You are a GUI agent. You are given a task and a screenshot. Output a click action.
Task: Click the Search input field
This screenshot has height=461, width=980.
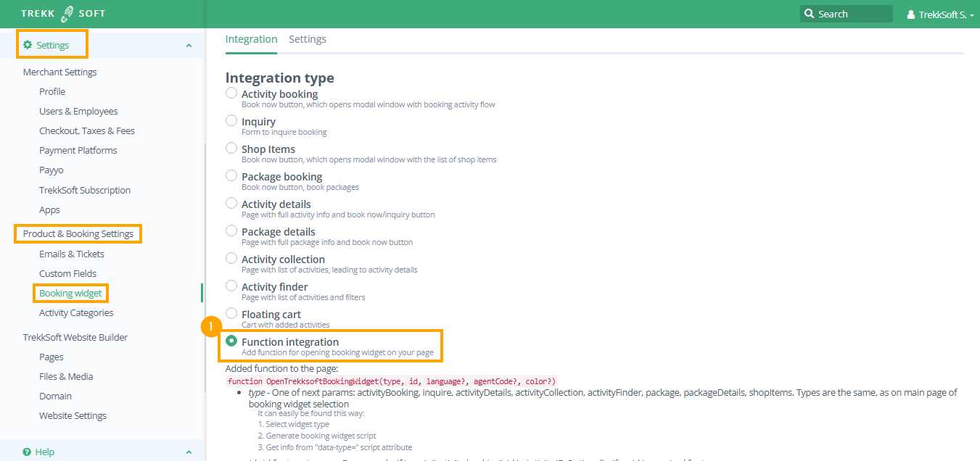coord(852,14)
